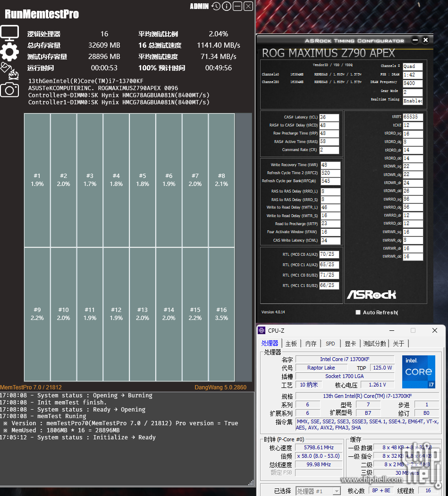Click the CAS Write Latency (tCWL) field
The image size is (448, 496).
tap(330, 240)
